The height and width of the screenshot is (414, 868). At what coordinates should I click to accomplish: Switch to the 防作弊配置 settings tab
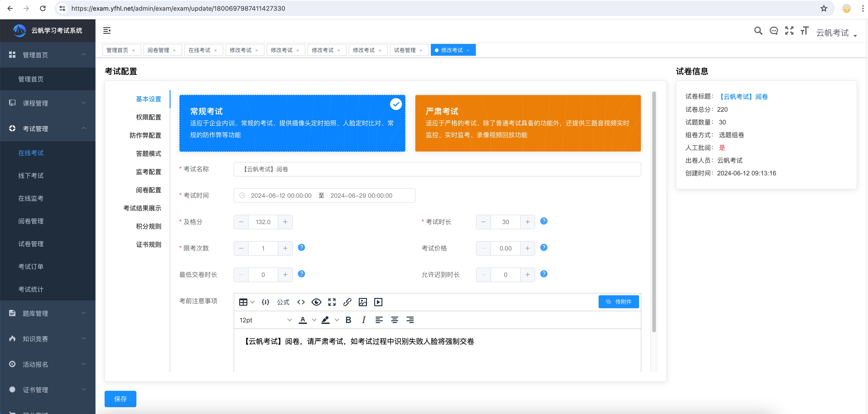pos(146,135)
